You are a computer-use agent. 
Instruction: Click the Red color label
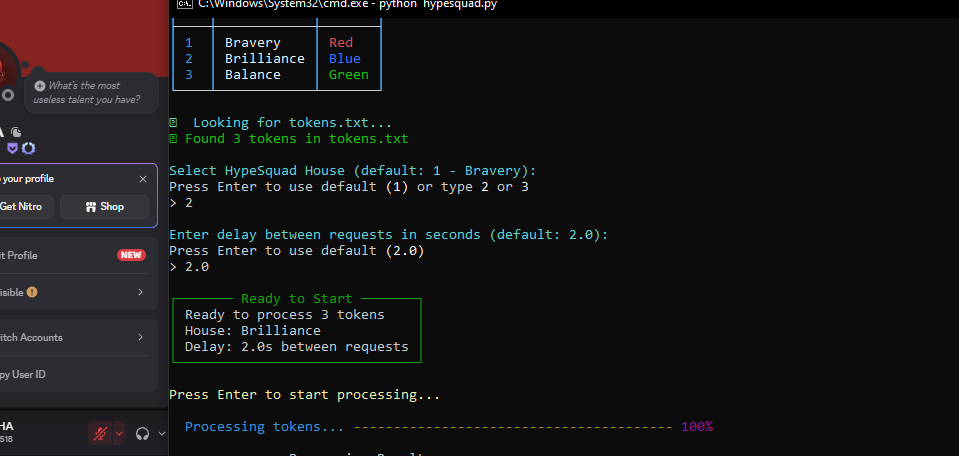pos(341,43)
